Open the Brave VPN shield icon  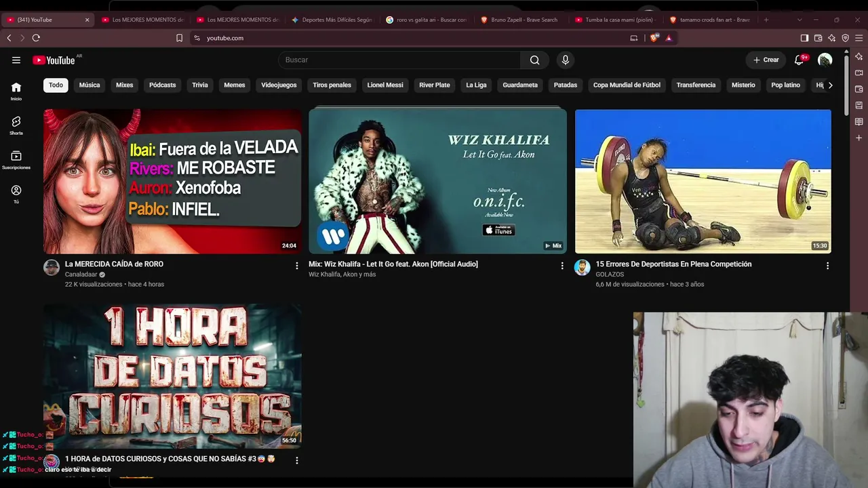coord(845,38)
